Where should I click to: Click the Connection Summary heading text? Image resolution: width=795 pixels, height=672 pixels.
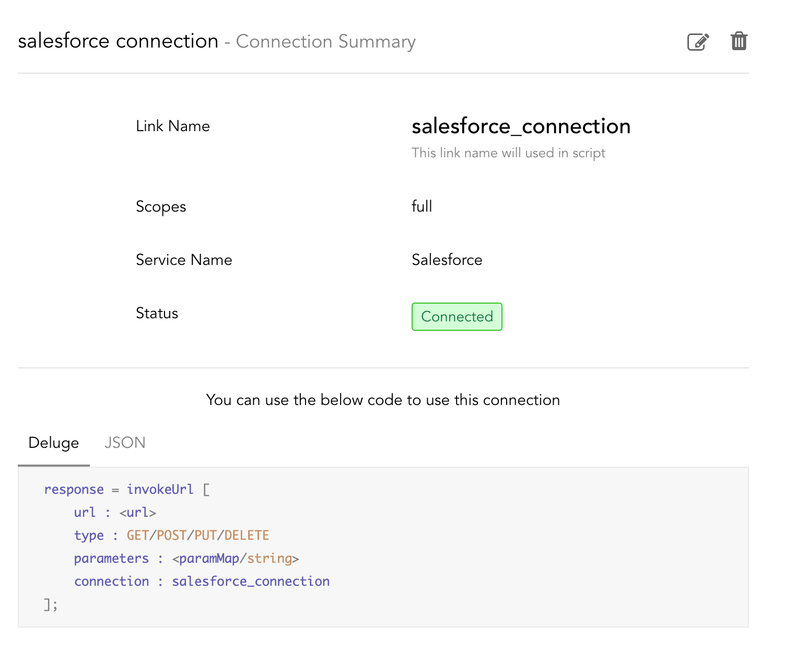click(x=325, y=41)
